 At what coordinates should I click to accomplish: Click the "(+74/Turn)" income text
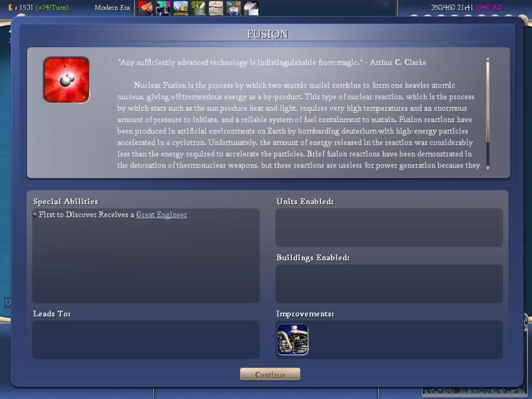pos(53,7)
